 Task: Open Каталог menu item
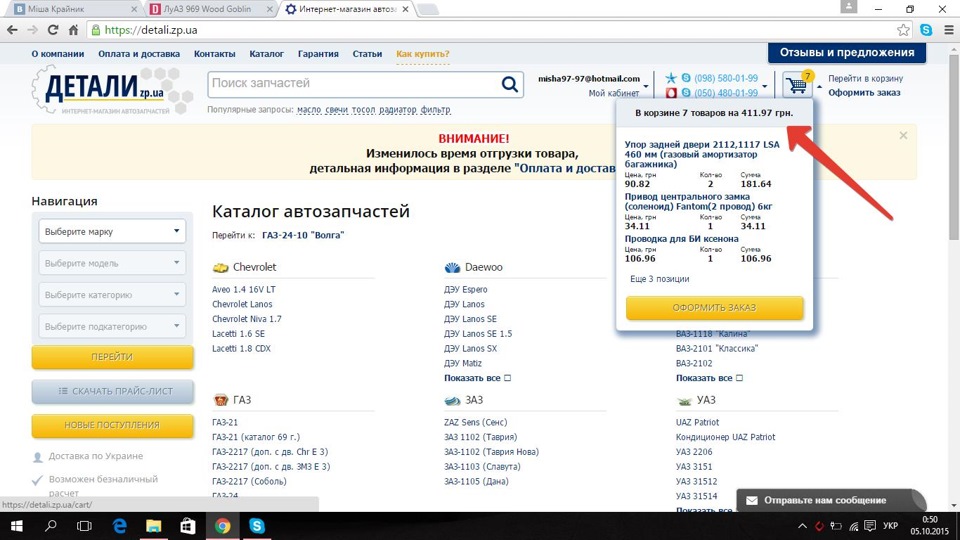point(266,54)
